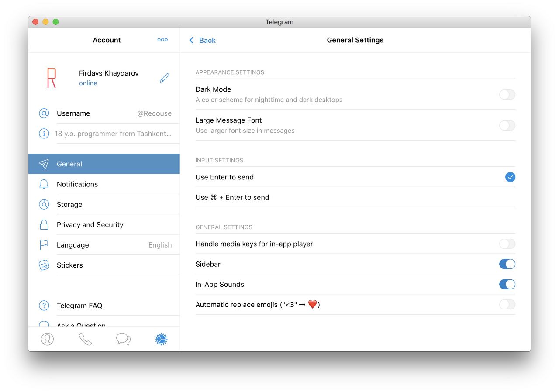The image size is (559, 392).
Task: Click the red heart emoji
Action: coord(312,305)
